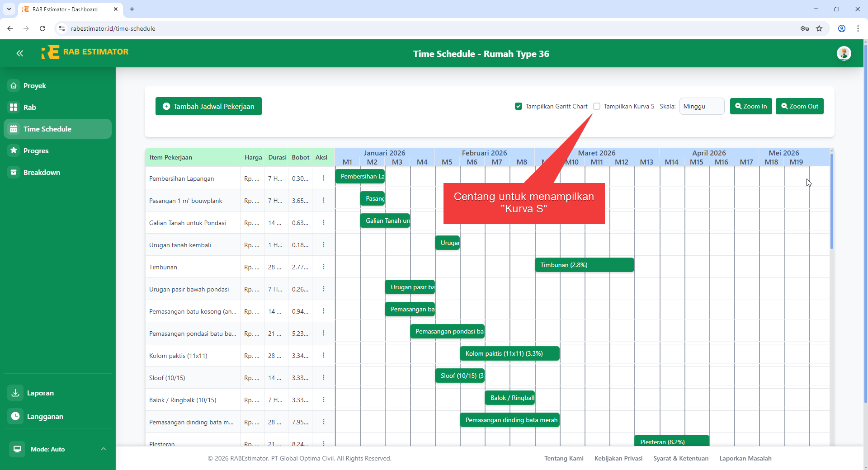Open the browser tab search arrow
This screenshot has height=470, width=868.
(9, 9)
